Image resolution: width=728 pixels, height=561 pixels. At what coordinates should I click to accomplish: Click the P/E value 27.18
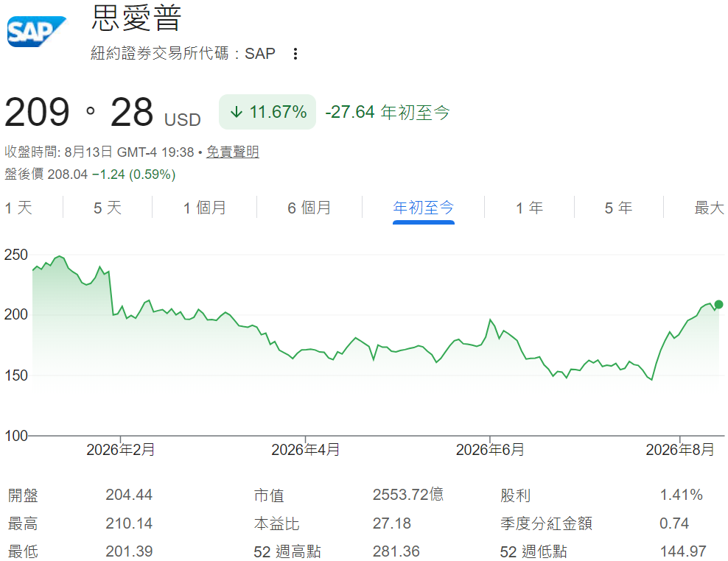(x=392, y=523)
